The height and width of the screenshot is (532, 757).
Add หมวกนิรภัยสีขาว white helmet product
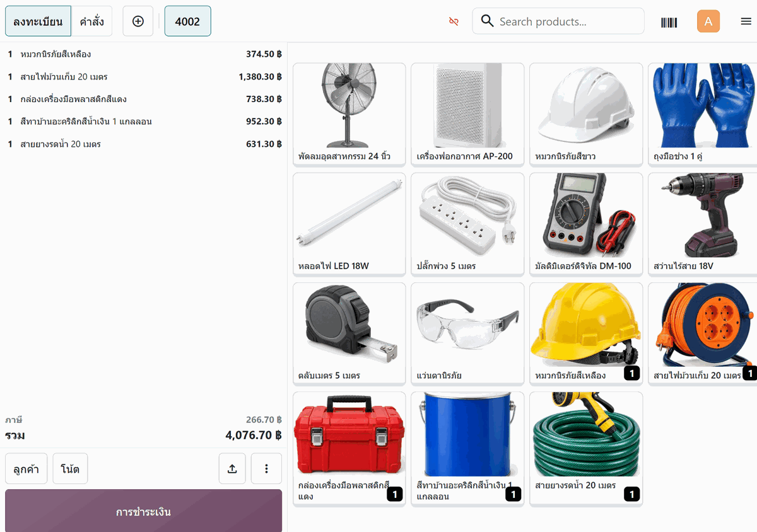pyautogui.click(x=586, y=115)
